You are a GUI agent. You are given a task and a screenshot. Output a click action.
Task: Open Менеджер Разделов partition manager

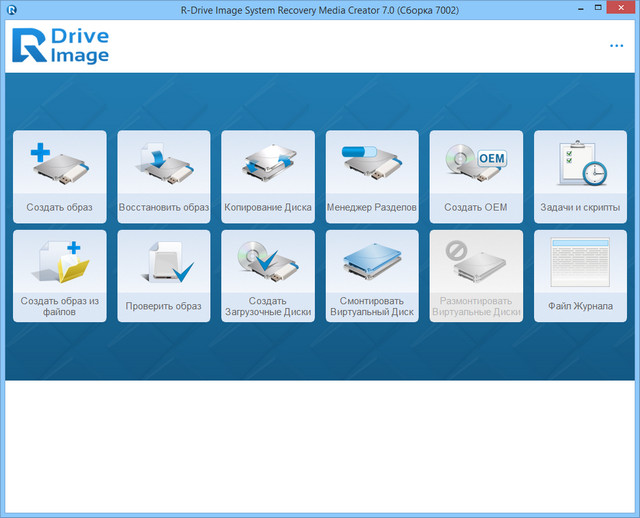[x=372, y=177]
